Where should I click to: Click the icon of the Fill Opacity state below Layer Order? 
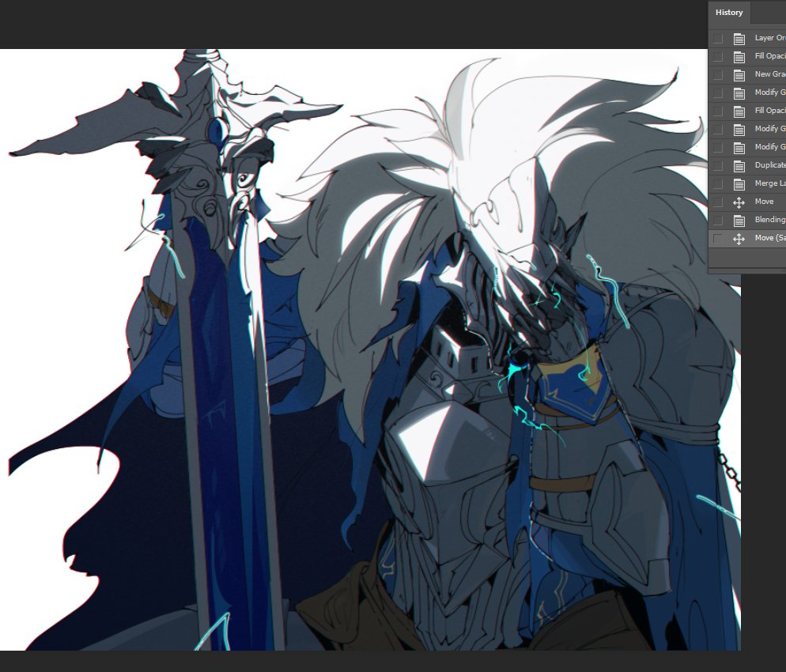coord(739,57)
